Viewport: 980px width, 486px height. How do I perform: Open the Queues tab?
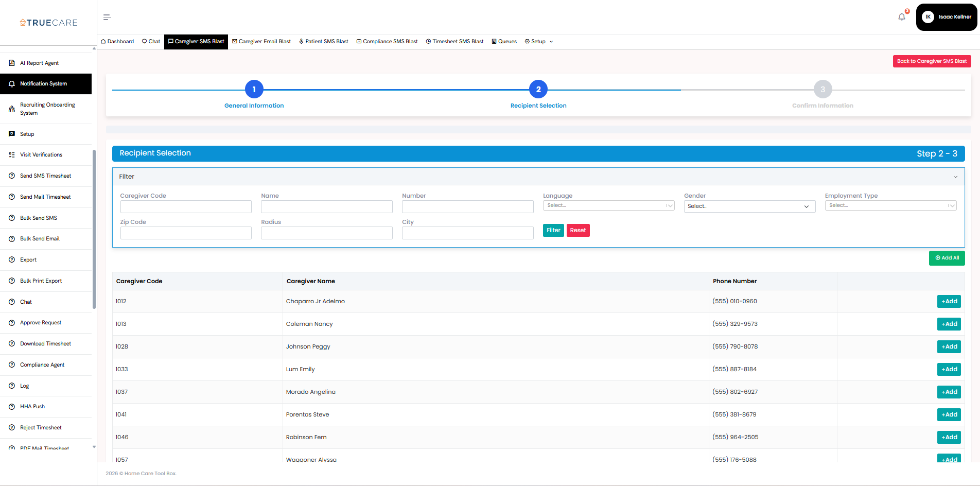click(x=504, y=41)
